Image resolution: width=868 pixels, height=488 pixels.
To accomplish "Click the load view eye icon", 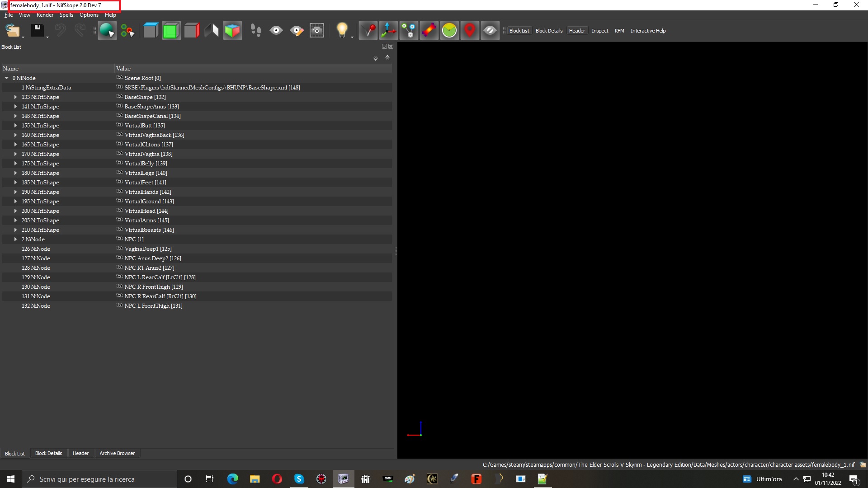I will [x=276, y=31].
